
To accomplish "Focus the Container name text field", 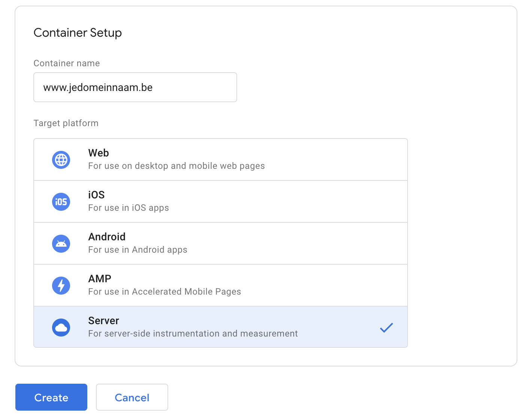I will point(135,87).
